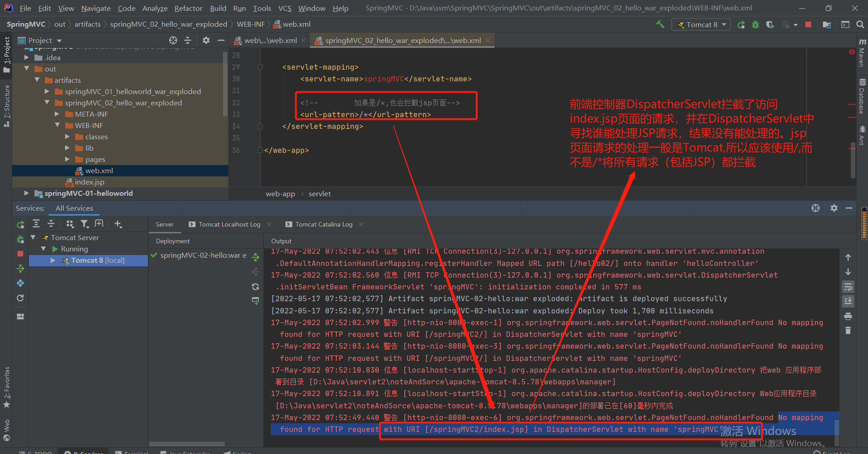Viewport: 868px width, 454px height.
Task: Select web.xml in the project tree
Action: 99,170
